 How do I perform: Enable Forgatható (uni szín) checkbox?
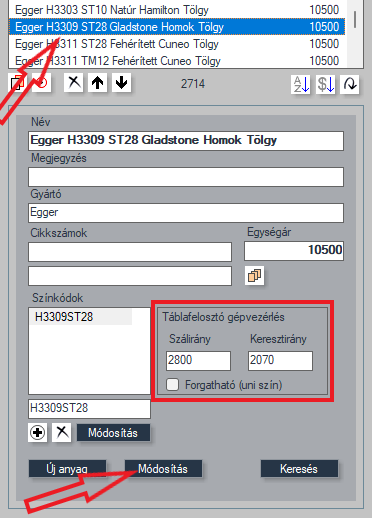click(173, 385)
